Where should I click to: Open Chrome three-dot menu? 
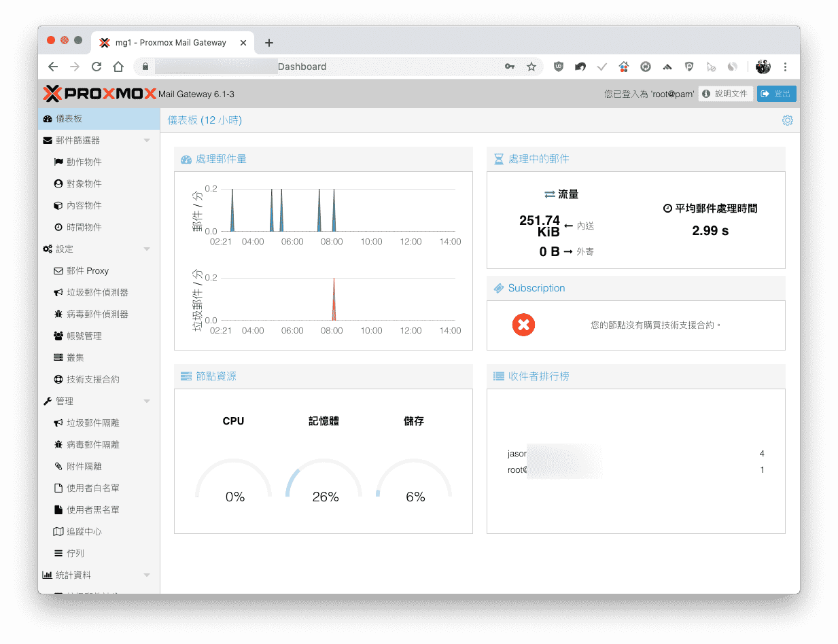786,67
